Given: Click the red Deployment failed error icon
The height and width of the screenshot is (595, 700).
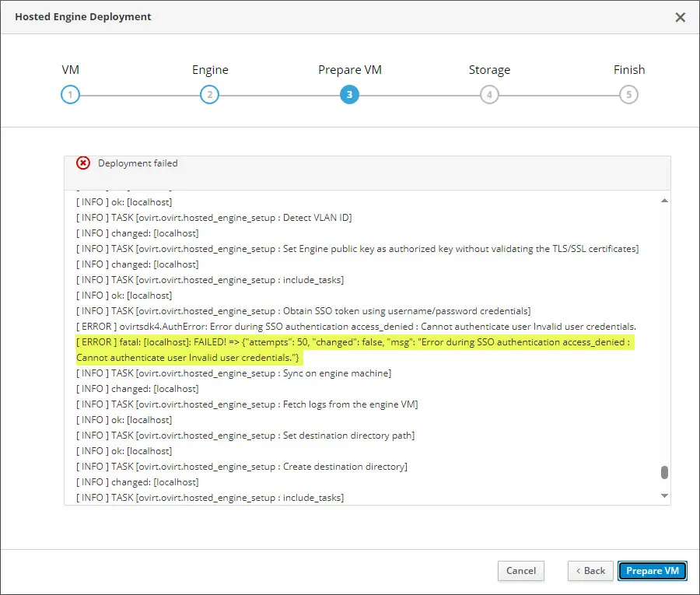Looking at the screenshot, I should [83, 163].
